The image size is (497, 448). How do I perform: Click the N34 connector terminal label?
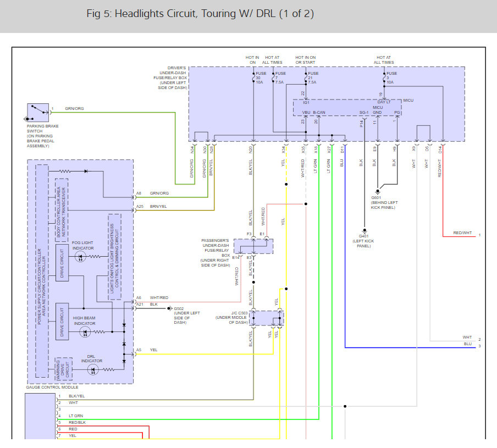tap(192, 150)
